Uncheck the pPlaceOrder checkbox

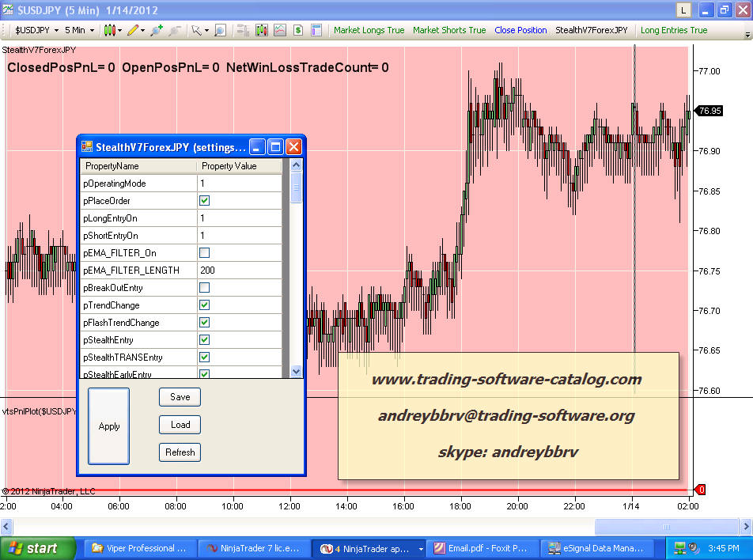click(x=204, y=201)
